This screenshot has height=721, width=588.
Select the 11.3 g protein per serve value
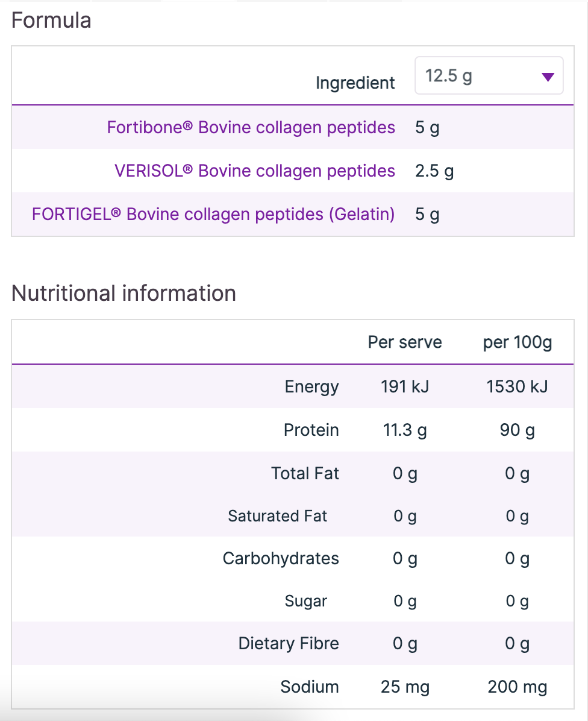405,430
